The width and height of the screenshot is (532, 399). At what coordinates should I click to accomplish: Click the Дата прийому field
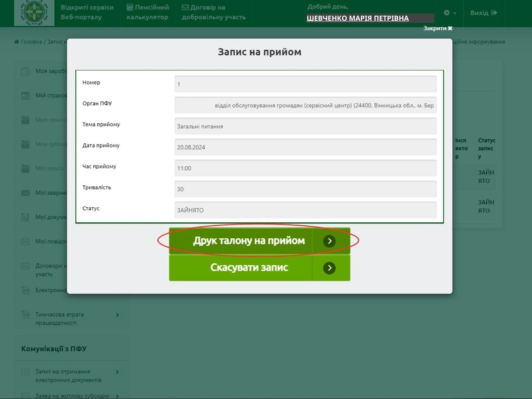point(305,147)
